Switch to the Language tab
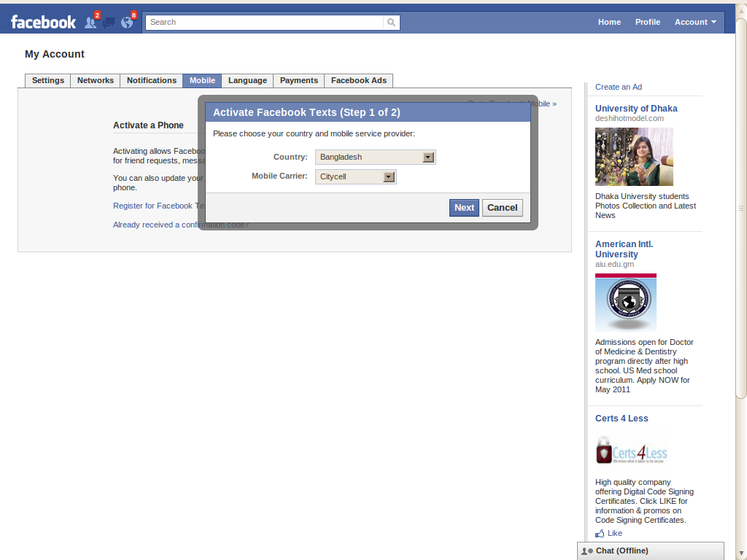Viewport: 747px width, 560px height. pyautogui.click(x=247, y=80)
